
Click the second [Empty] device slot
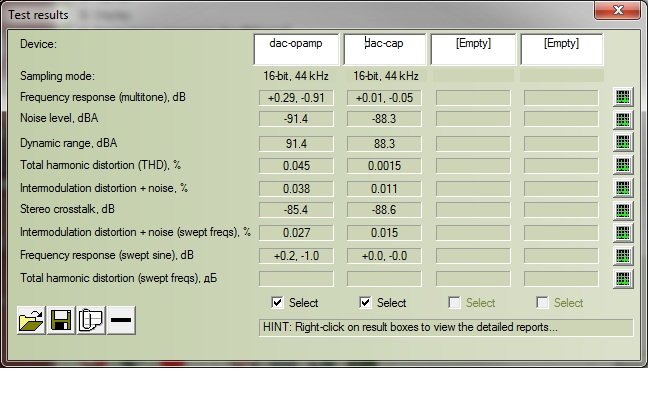pyautogui.click(x=562, y=49)
